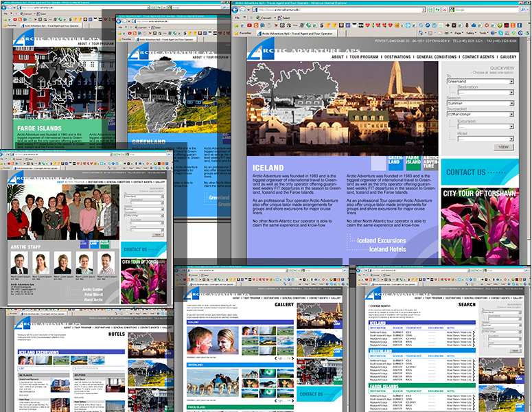532x412 pixels.
Task: Click the blue Help icon in the Iceland window
Action: pos(493,33)
